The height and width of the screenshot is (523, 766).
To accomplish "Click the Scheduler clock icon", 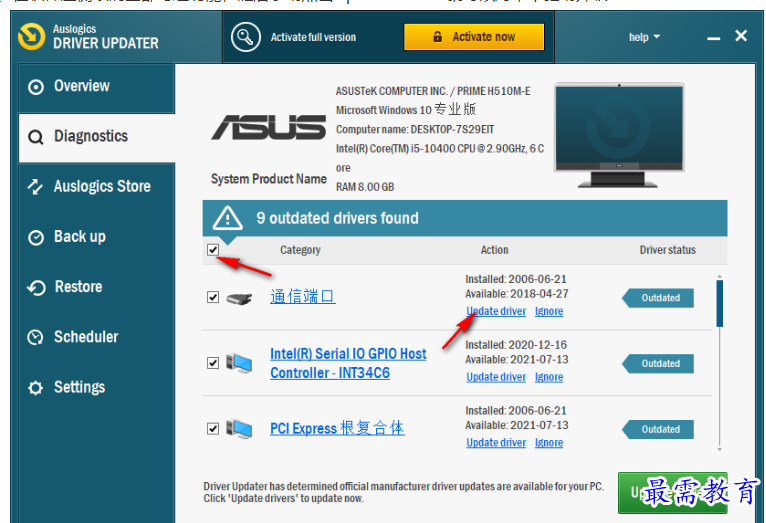I will [x=35, y=337].
